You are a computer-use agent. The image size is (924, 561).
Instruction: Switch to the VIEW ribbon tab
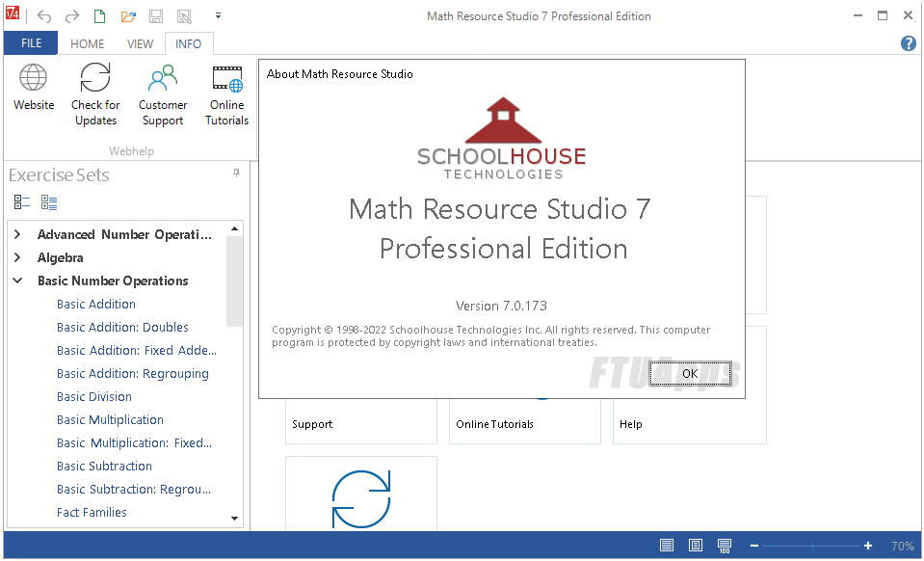140,43
